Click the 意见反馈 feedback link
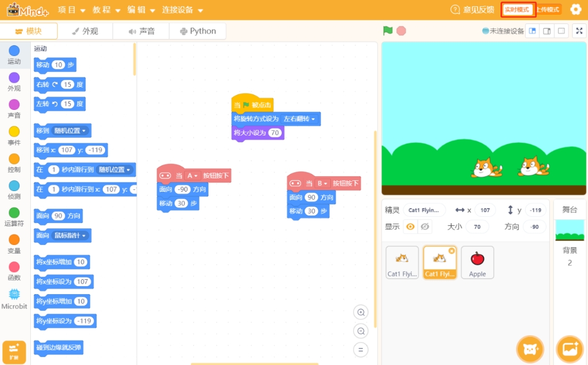 click(472, 10)
